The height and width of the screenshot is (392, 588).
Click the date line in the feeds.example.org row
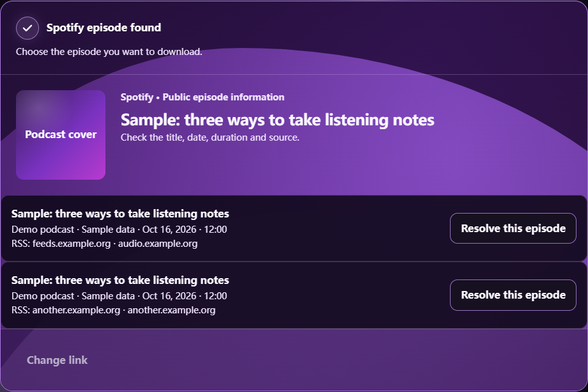120,229
